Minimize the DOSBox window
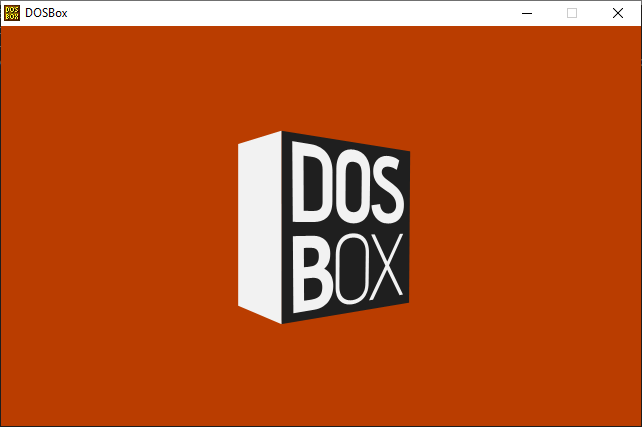This screenshot has width=642, height=427. (527, 13)
